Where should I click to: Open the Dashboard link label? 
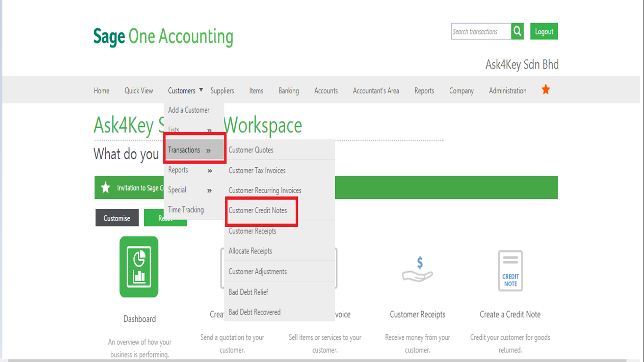coord(140,319)
